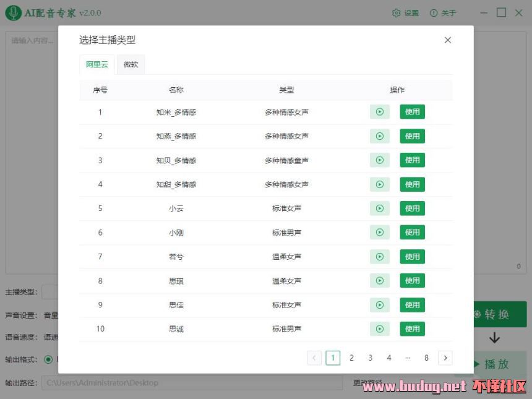Play the 思诚 voice sample
532x399 pixels.
[380, 328]
